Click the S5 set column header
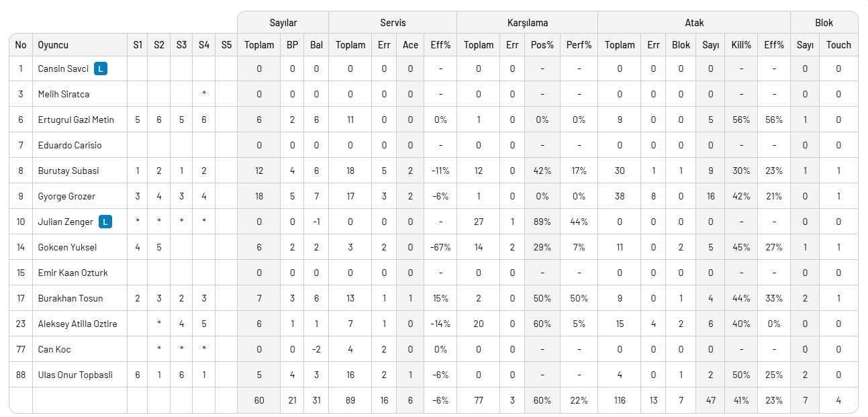868x417 pixels. [x=226, y=45]
